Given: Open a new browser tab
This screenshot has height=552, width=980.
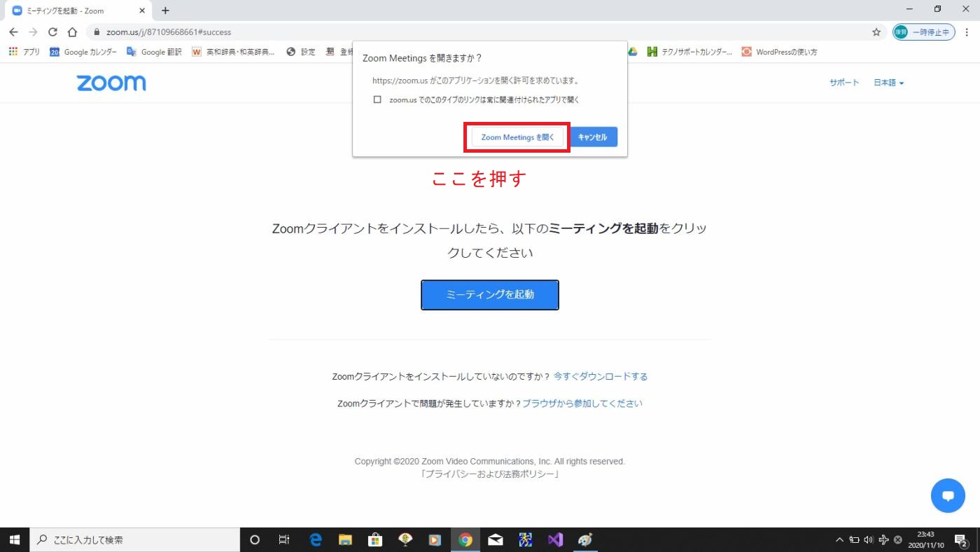Looking at the screenshot, I should (x=165, y=11).
